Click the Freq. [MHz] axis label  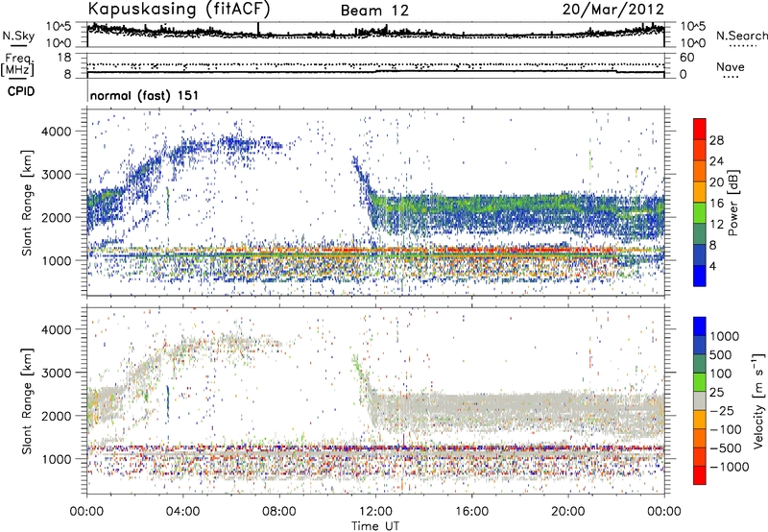(17, 64)
